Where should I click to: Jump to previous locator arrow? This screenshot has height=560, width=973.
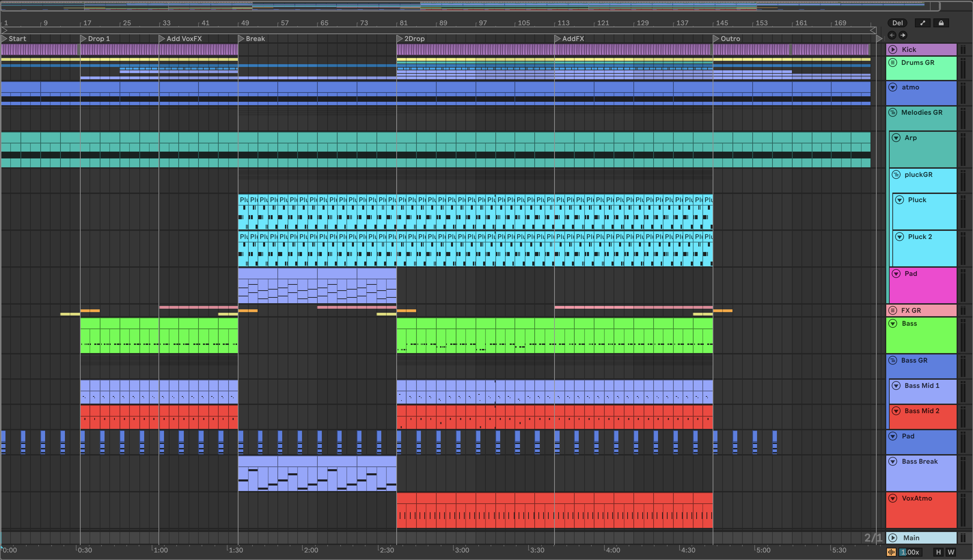892,36
